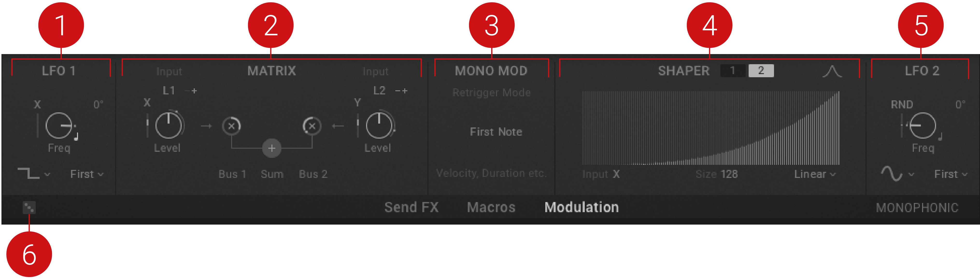Open the Macros tab
Screen dimensions: 980x279
[491, 207]
